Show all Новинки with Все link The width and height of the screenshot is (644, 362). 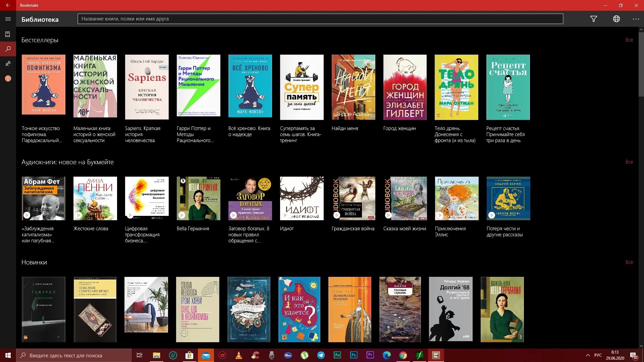(x=629, y=262)
